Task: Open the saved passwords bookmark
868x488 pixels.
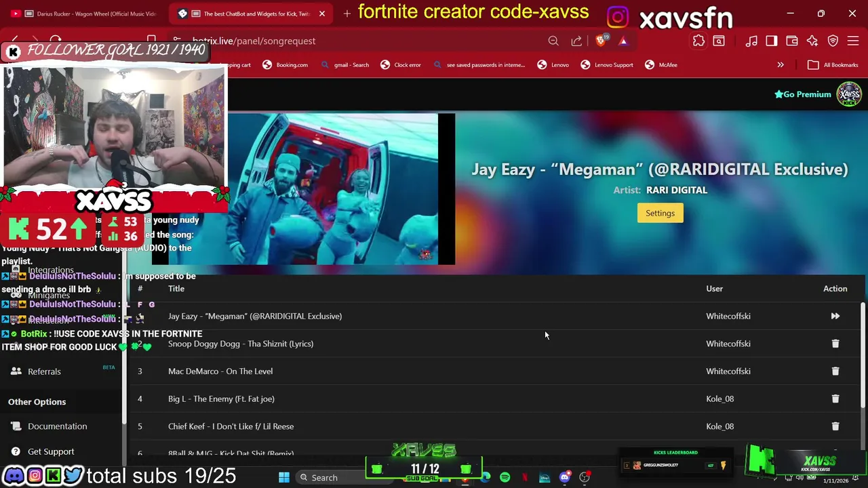Action: coord(479,65)
